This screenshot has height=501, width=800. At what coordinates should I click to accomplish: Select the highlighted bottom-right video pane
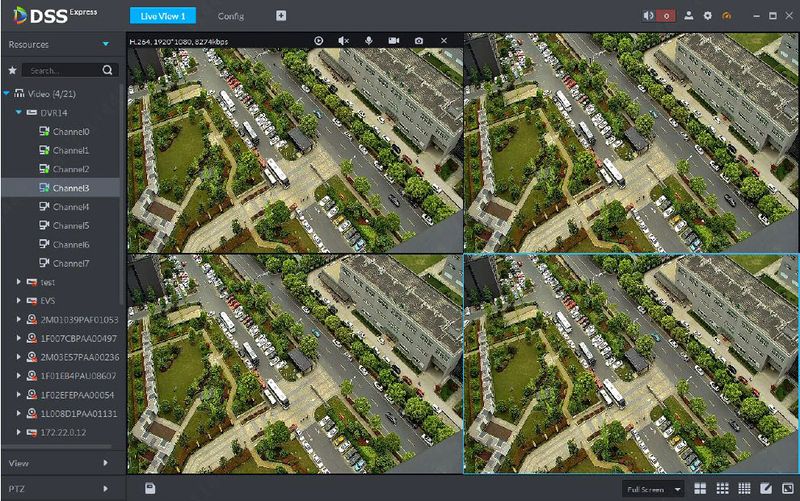(x=631, y=364)
